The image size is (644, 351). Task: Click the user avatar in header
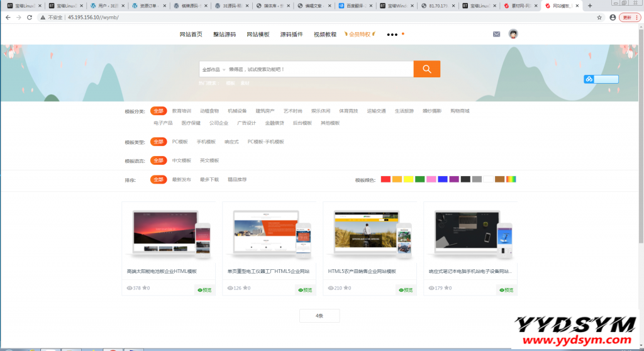[513, 34]
